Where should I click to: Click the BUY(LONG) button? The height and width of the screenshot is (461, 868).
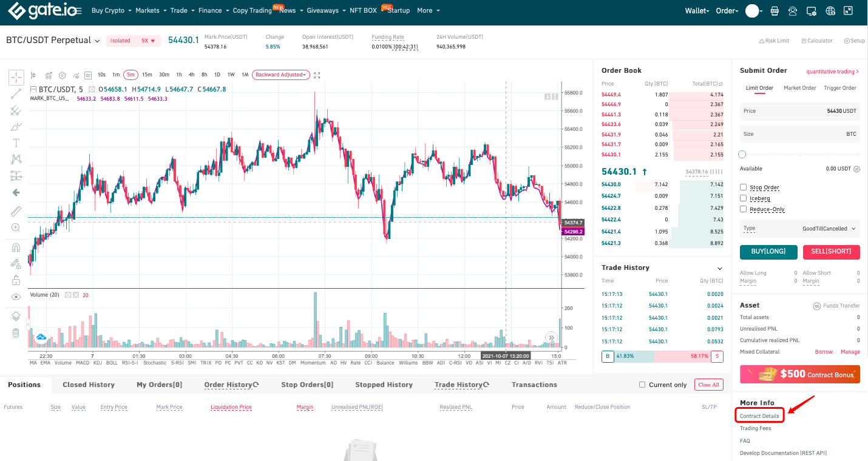[768, 252]
